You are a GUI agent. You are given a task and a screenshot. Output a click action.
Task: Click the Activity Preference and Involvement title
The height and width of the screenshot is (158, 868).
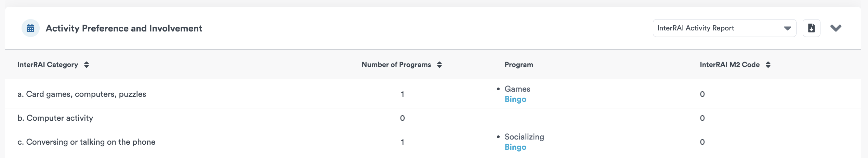(x=124, y=28)
